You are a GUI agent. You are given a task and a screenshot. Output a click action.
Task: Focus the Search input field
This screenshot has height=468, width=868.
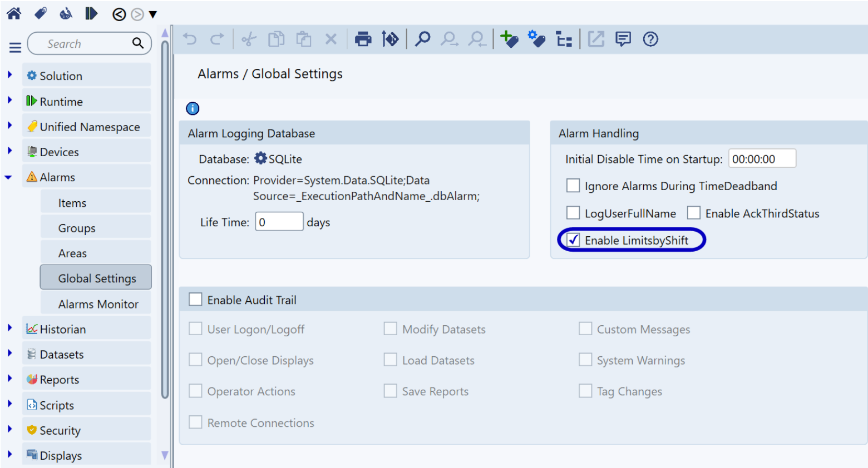89,43
